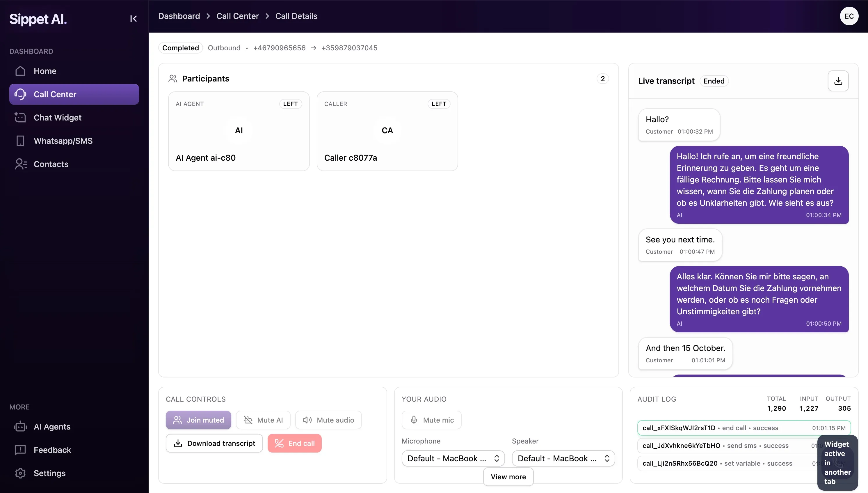Navigate to Dashboard via breadcrumb
This screenshot has height=493, width=868.
coord(179,16)
